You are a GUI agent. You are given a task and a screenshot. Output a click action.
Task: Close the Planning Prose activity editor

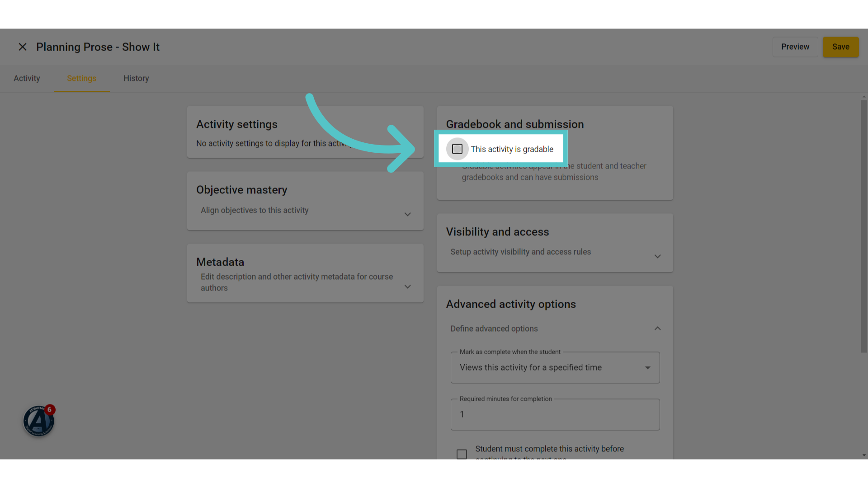click(22, 47)
